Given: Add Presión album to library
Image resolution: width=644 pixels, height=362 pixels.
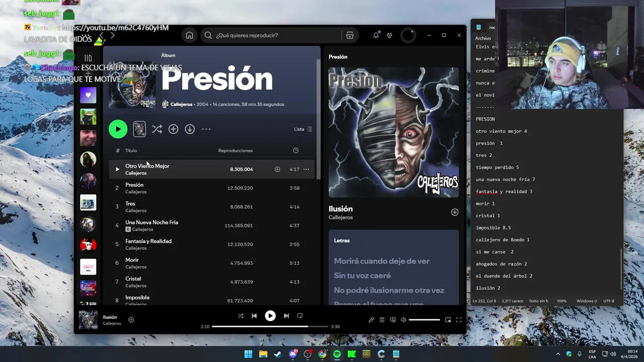Looking at the screenshot, I should [173, 129].
